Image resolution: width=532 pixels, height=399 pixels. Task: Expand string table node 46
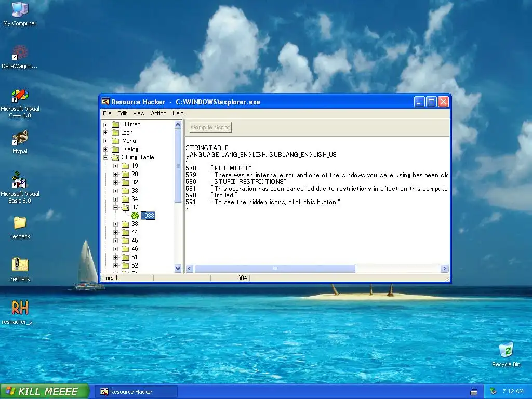click(x=116, y=249)
